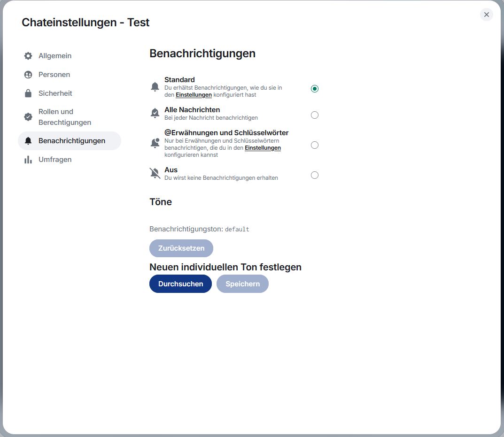The height and width of the screenshot is (437, 504).
Task: Follow the Einstellungen link under Standard
Action: click(x=194, y=95)
